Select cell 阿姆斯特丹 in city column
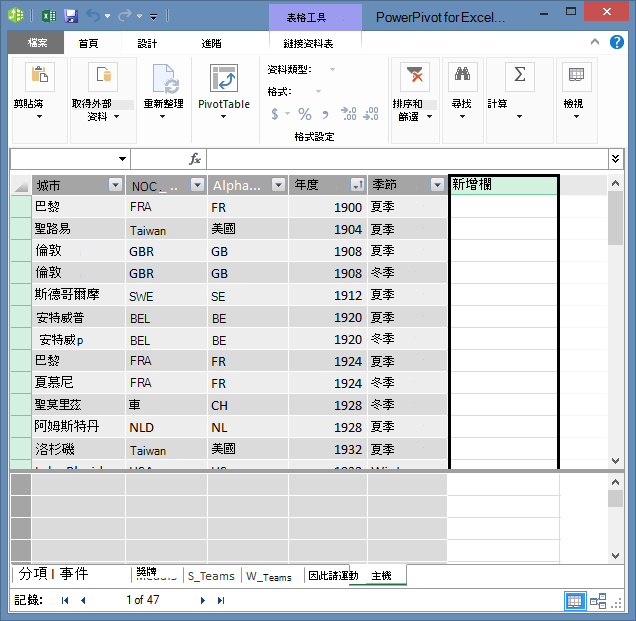Image resolution: width=636 pixels, height=621 pixels. [x=79, y=427]
